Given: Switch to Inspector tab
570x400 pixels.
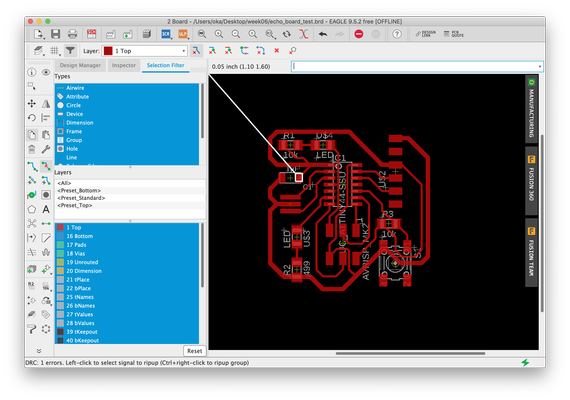Looking at the screenshot, I should (x=124, y=65).
